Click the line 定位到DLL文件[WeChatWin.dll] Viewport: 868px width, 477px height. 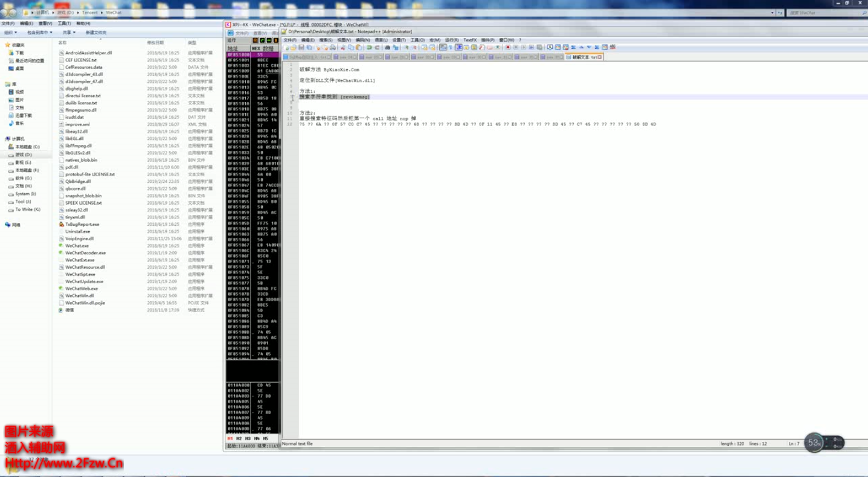click(x=337, y=80)
